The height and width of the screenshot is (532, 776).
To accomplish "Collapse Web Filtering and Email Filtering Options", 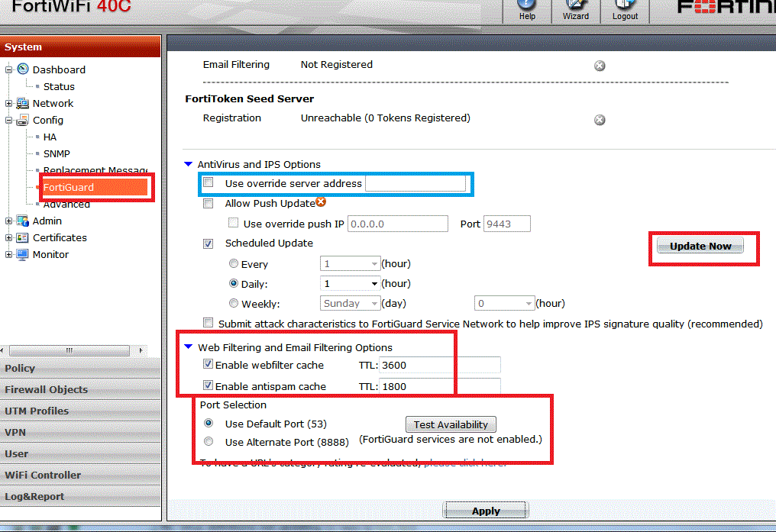I will coord(188,347).
